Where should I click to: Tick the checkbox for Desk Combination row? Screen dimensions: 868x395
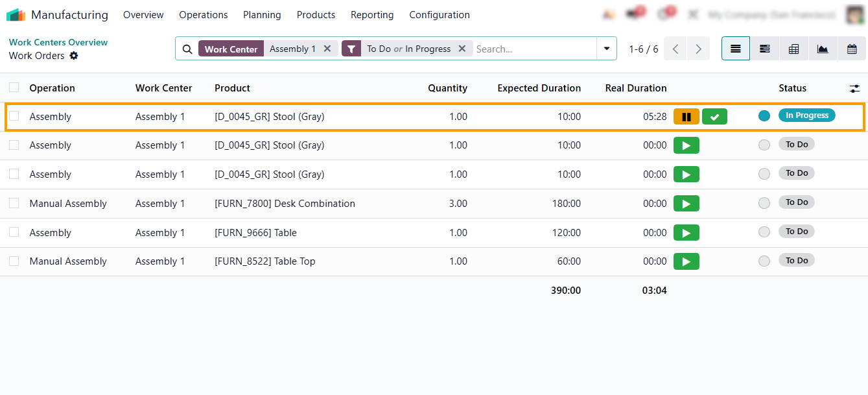pyautogui.click(x=14, y=203)
